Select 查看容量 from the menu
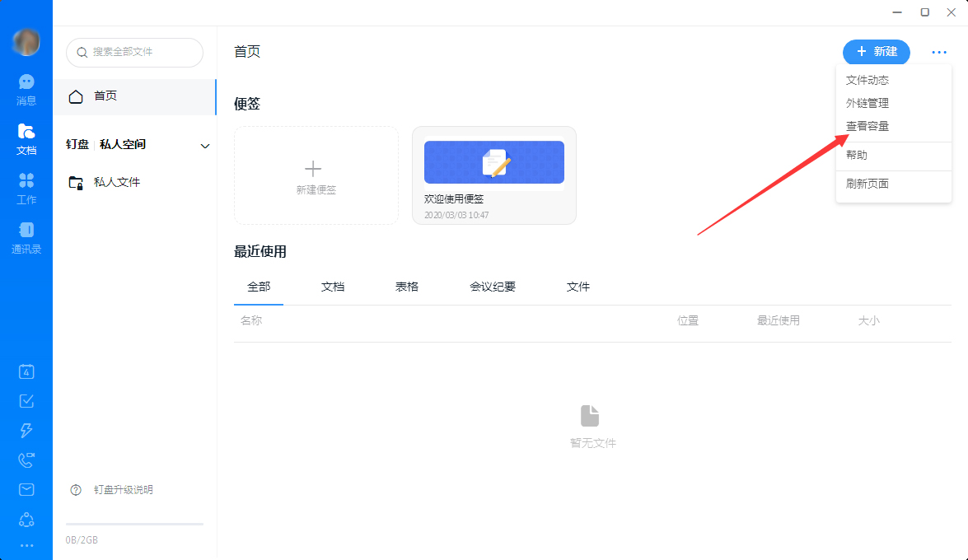This screenshot has width=968, height=560. (867, 126)
